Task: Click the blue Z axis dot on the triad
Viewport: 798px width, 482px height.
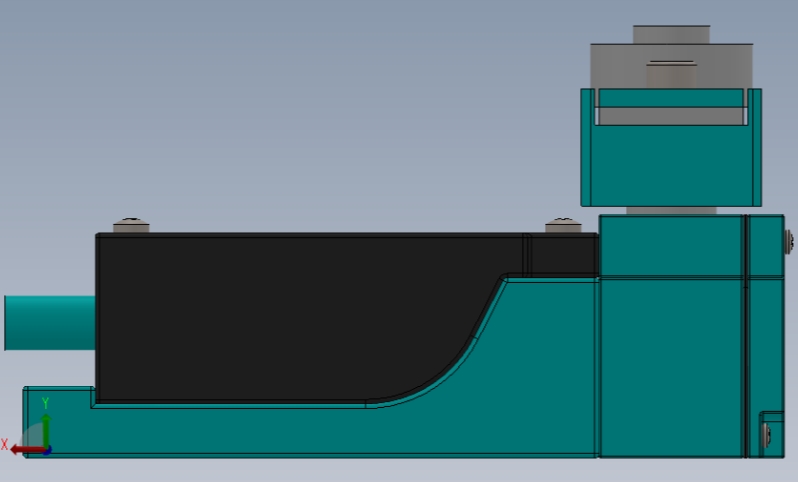Action: pos(47,450)
